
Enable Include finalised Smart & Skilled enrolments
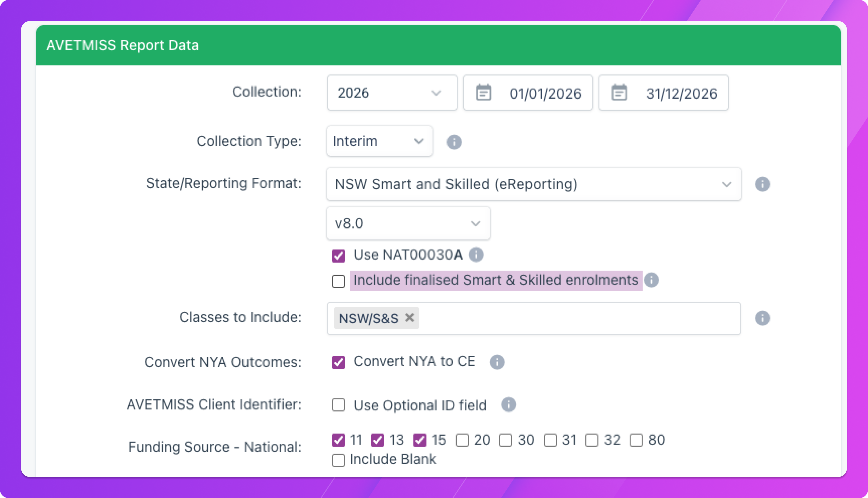pos(338,281)
